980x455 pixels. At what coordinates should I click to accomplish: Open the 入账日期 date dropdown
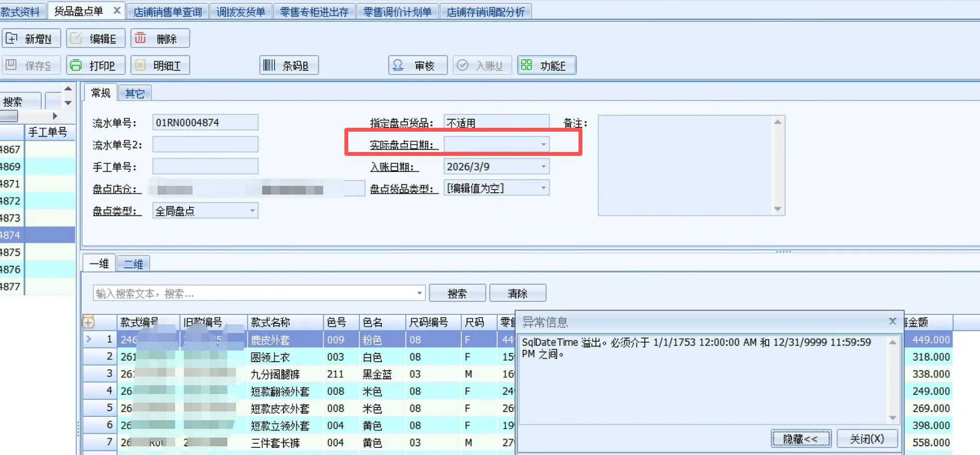tap(543, 167)
